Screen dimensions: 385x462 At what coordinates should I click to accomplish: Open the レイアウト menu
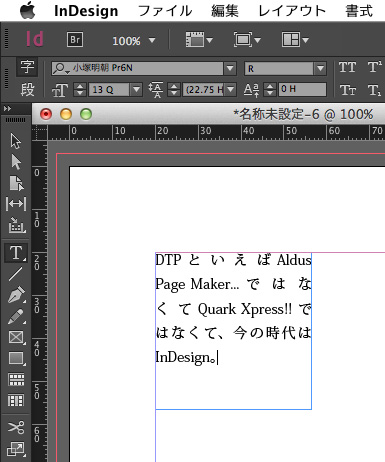click(292, 11)
